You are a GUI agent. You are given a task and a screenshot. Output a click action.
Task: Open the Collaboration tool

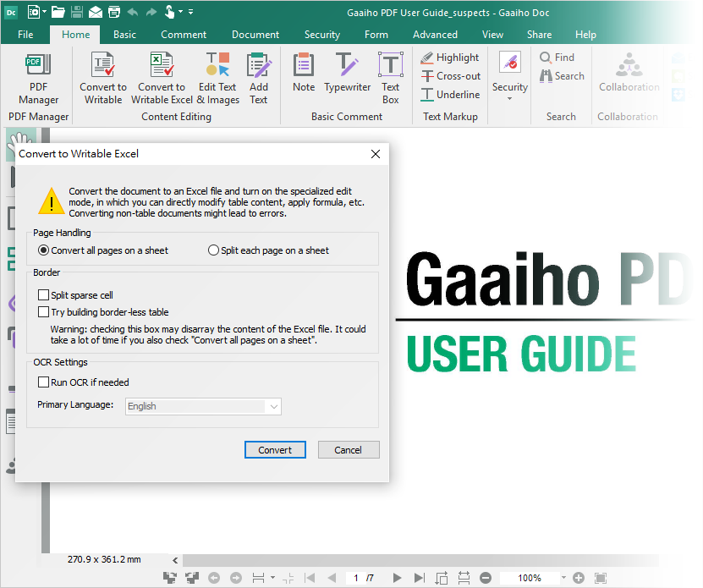629,73
